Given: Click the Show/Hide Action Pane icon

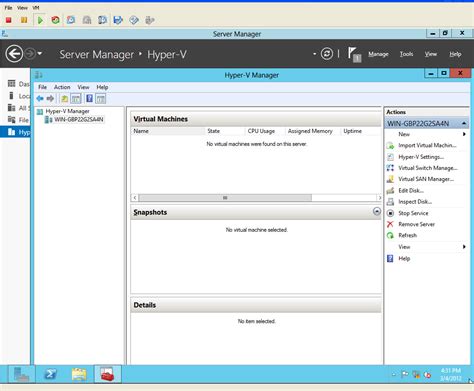Looking at the screenshot, I should coord(100,98).
